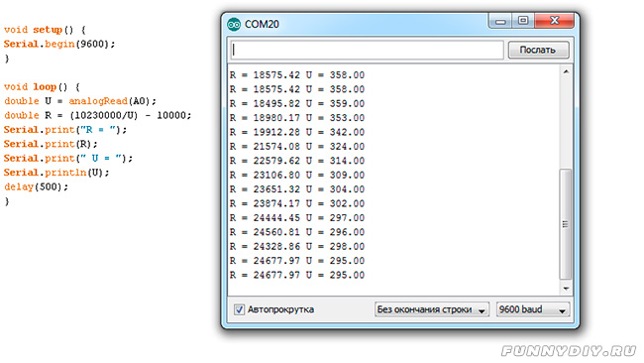Close the COM20 serial monitor window

554,21
